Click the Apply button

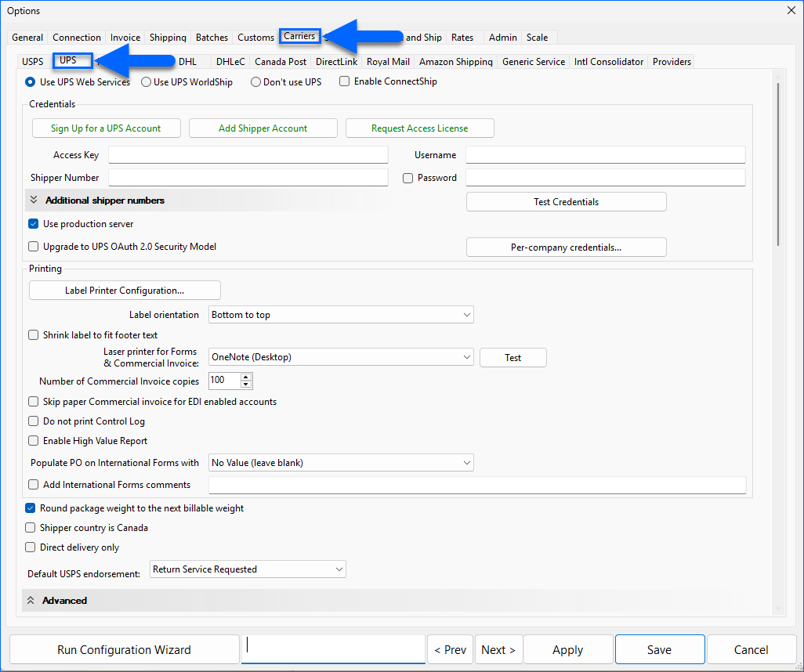[x=568, y=650]
